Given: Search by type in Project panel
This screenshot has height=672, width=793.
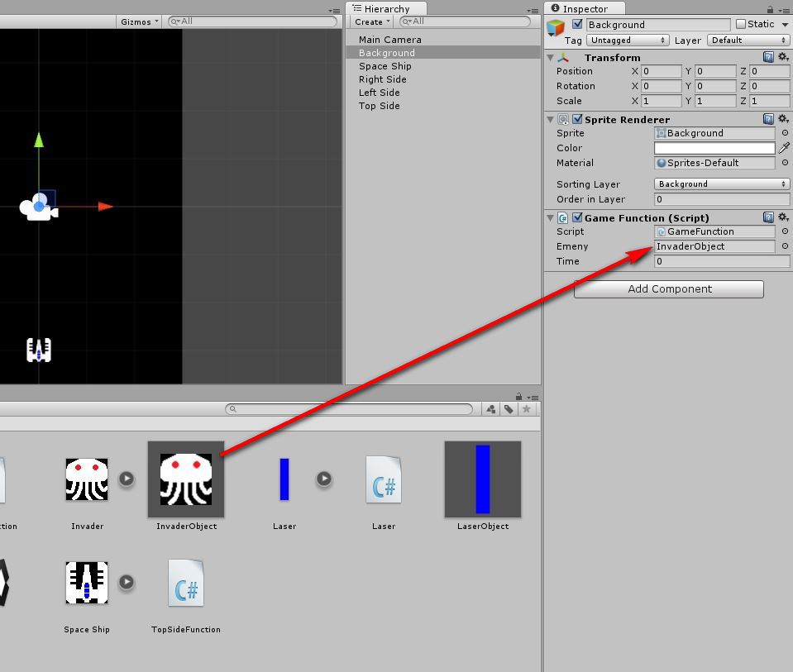Looking at the screenshot, I should (x=491, y=409).
